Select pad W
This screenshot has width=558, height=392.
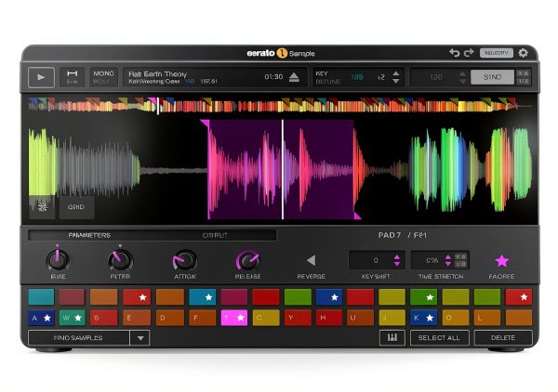coord(73,318)
